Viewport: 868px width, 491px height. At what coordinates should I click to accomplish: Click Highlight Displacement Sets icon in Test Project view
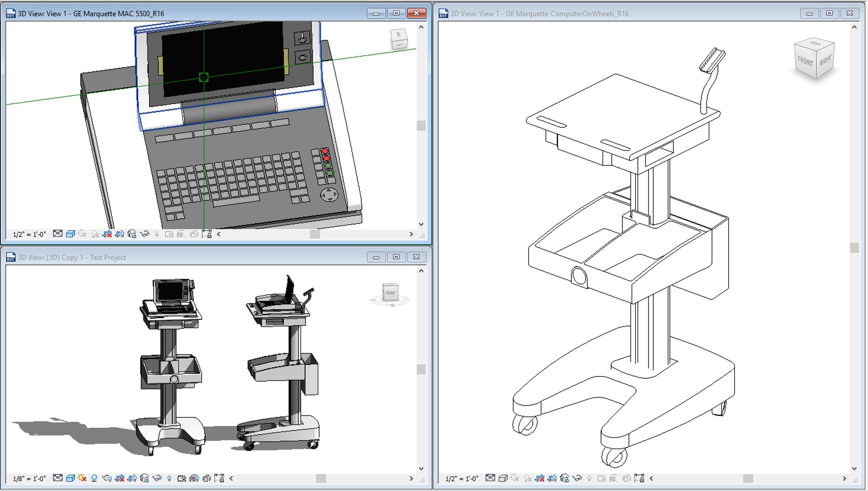click(x=207, y=478)
